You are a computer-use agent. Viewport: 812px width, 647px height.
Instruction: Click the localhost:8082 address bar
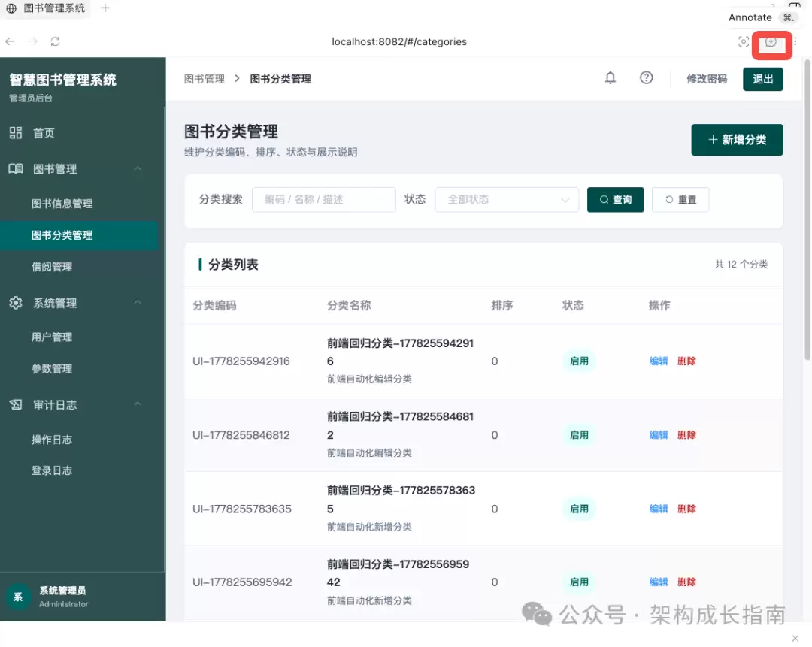point(399,41)
